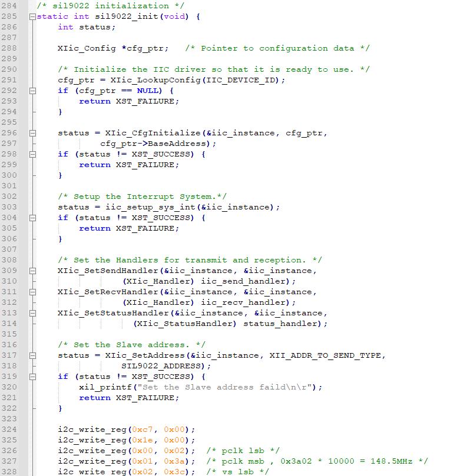Click hex value 0xc7 on line 324
This screenshot has width=464, height=476.
(142, 430)
